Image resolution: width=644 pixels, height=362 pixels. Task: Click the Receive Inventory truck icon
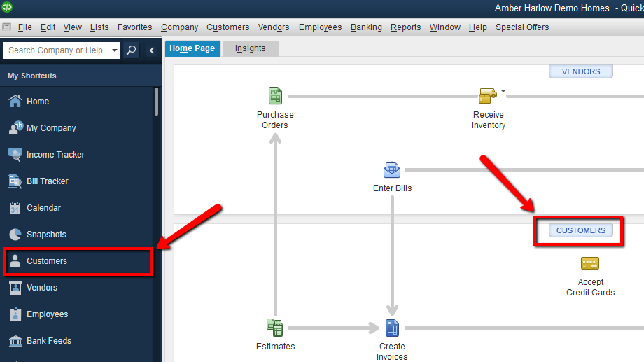487,96
